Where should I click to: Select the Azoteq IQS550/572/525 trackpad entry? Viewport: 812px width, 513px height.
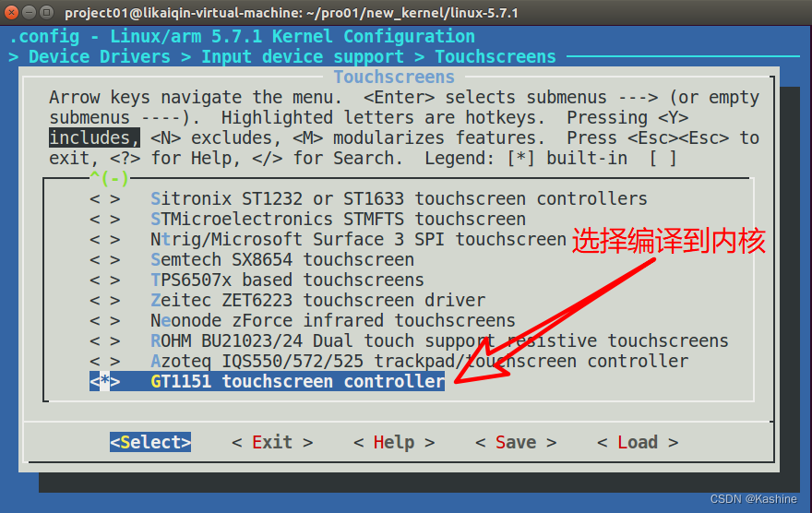pyautogui.click(x=418, y=362)
